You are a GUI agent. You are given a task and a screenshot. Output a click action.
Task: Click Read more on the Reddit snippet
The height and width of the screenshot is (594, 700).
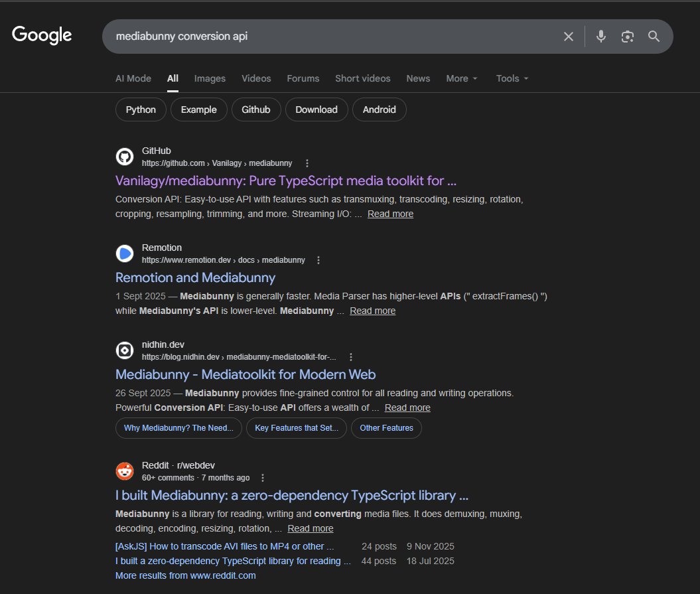click(311, 528)
